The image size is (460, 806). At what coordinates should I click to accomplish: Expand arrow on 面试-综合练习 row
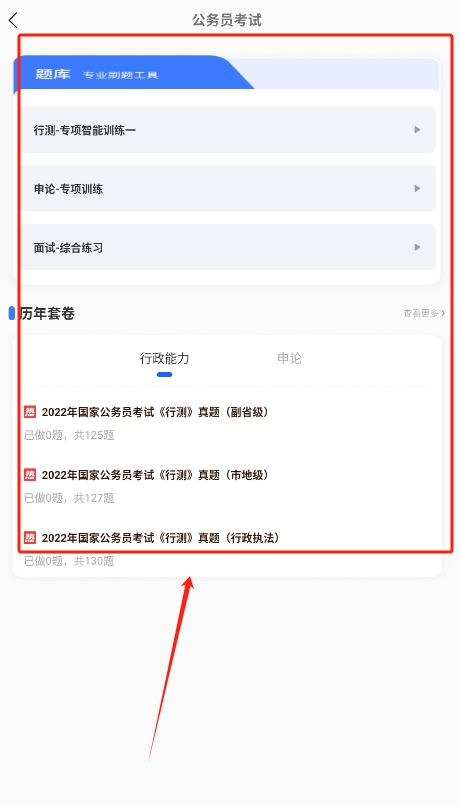[x=417, y=247]
